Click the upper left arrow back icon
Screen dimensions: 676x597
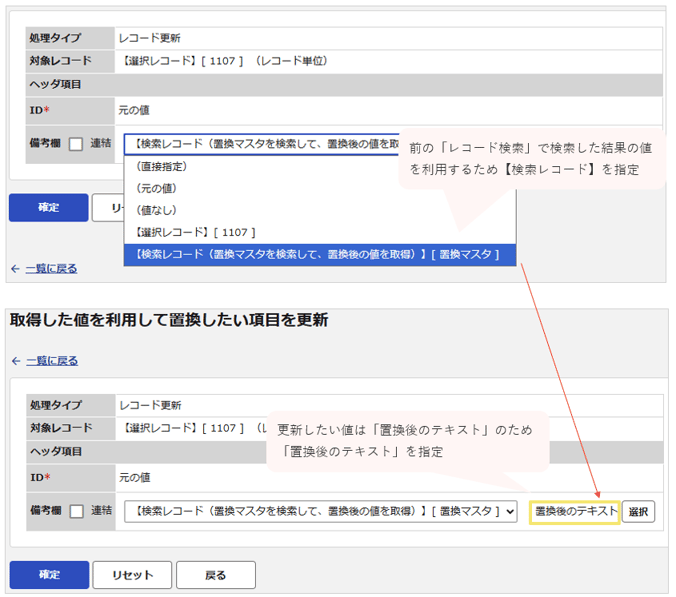(x=15, y=269)
